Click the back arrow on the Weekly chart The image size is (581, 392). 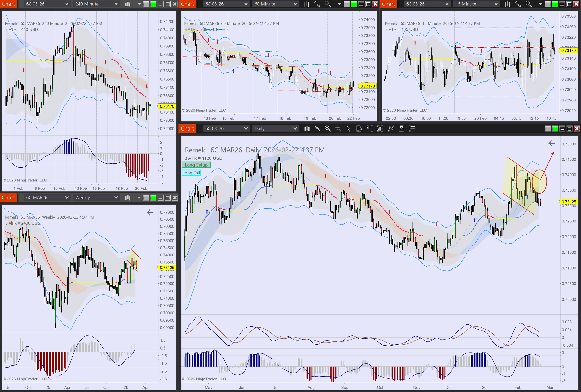[x=150, y=213]
